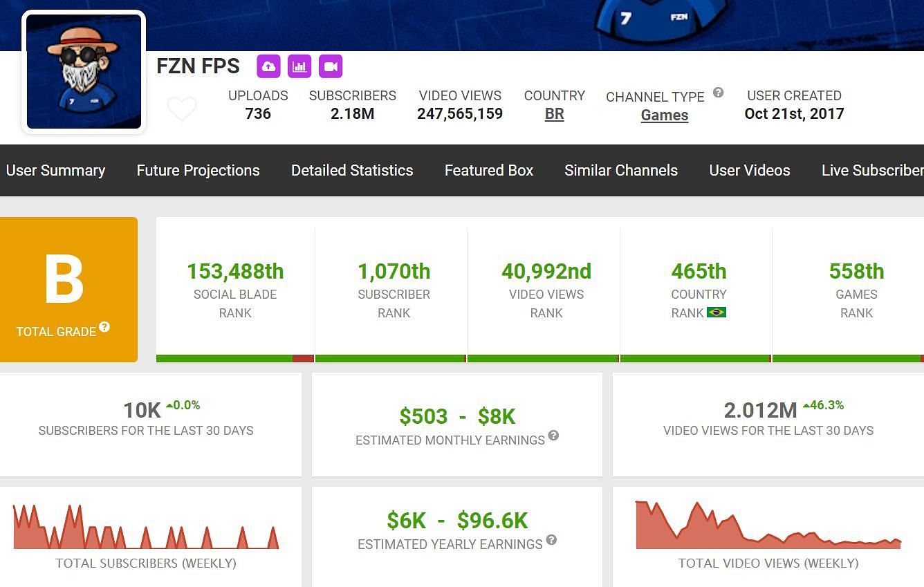Click the 153,488th Social Blade rank
This screenshot has width=924, height=587.
(x=235, y=271)
